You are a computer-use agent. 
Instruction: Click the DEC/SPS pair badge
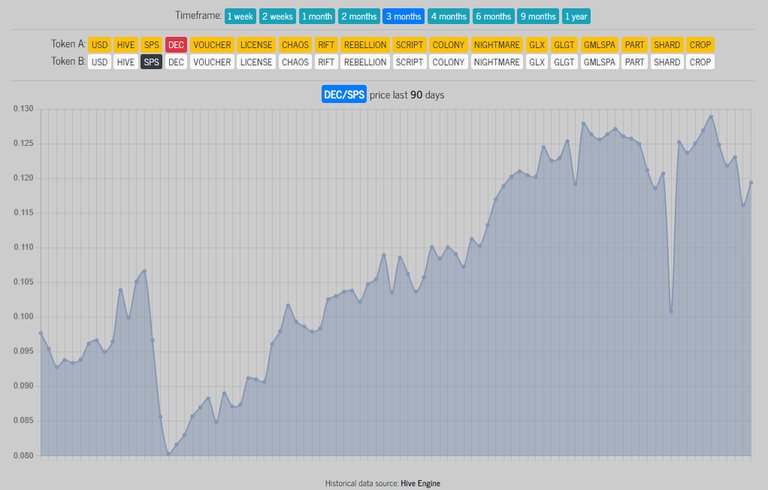(x=344, y=95)
